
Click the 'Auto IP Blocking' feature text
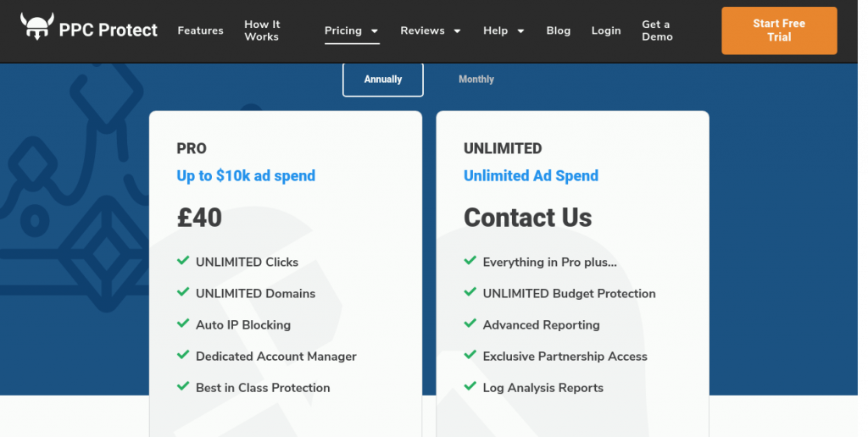tap(243, 325)
